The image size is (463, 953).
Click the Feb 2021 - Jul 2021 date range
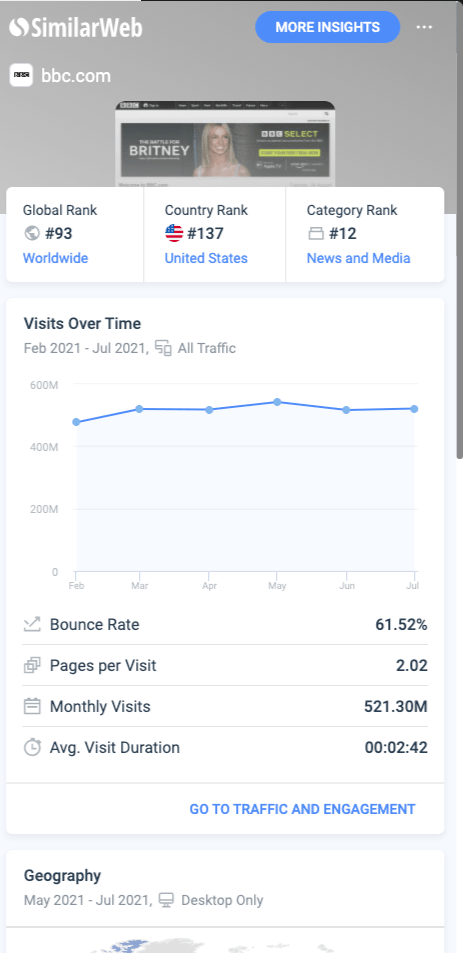coord(86,348)
